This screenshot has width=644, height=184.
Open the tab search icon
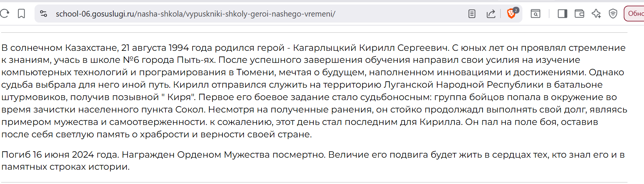(536, 14)
